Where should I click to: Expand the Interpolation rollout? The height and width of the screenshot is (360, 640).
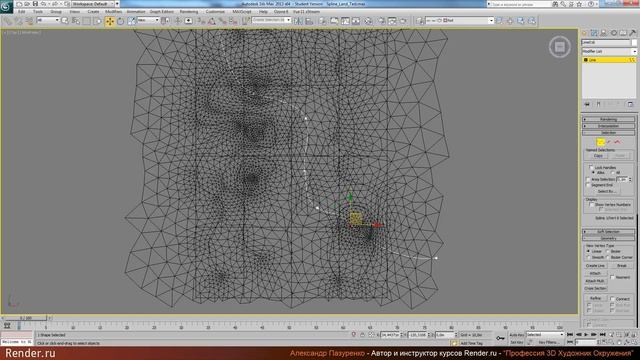(609, 126)
